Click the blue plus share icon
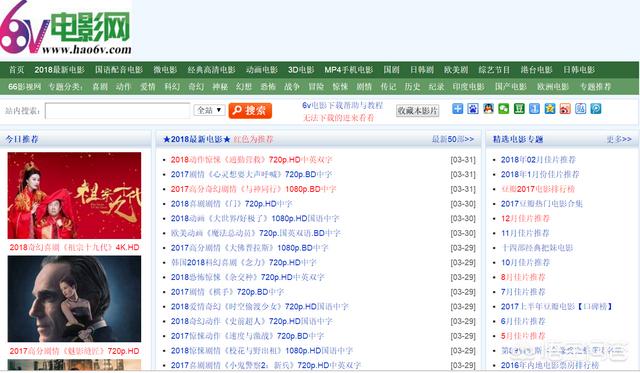 (458, 109)
